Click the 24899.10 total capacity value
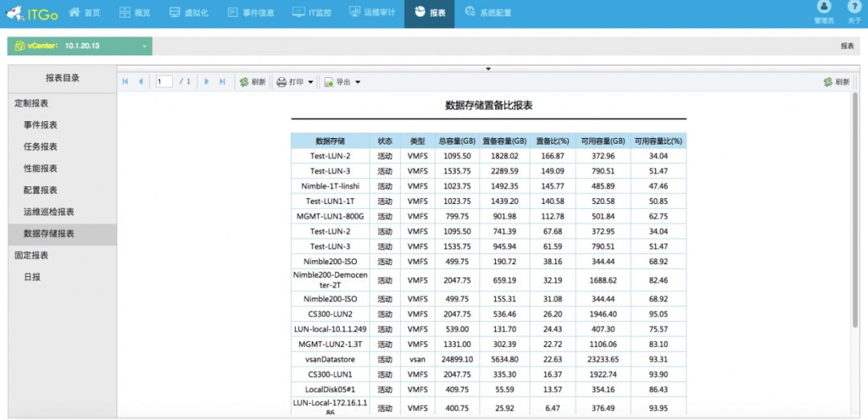 point(457,359)
